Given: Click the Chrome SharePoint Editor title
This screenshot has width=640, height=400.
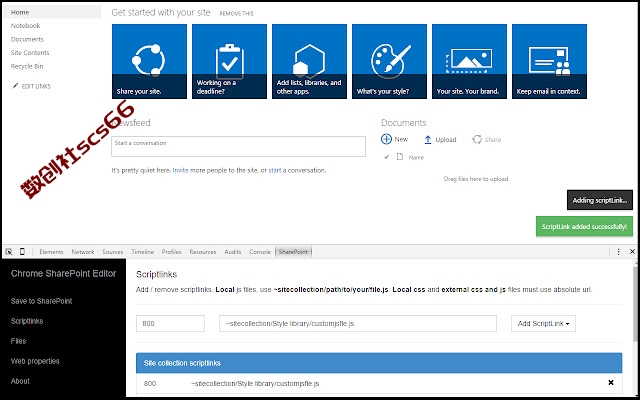Looking at the screenshot, I should [x=63, y=273].
